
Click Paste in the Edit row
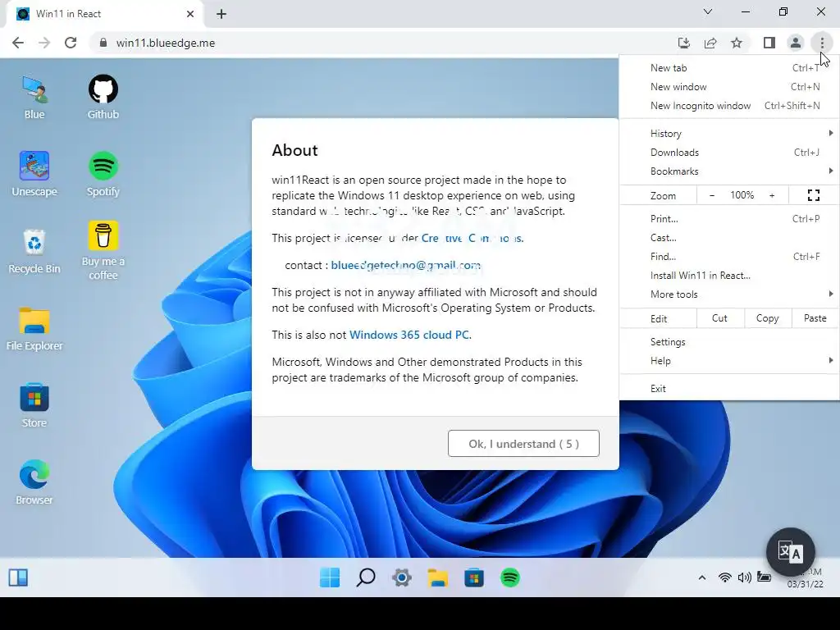click(815, 318)
